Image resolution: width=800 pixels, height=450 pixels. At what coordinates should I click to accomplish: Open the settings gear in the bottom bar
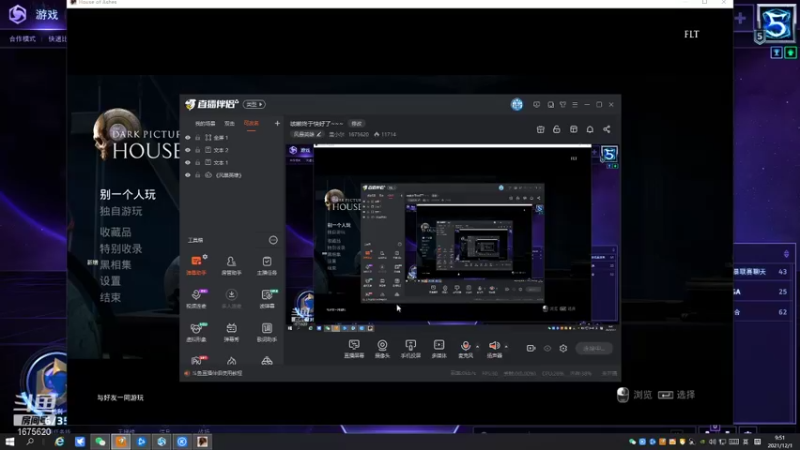(x=563, y=348)
